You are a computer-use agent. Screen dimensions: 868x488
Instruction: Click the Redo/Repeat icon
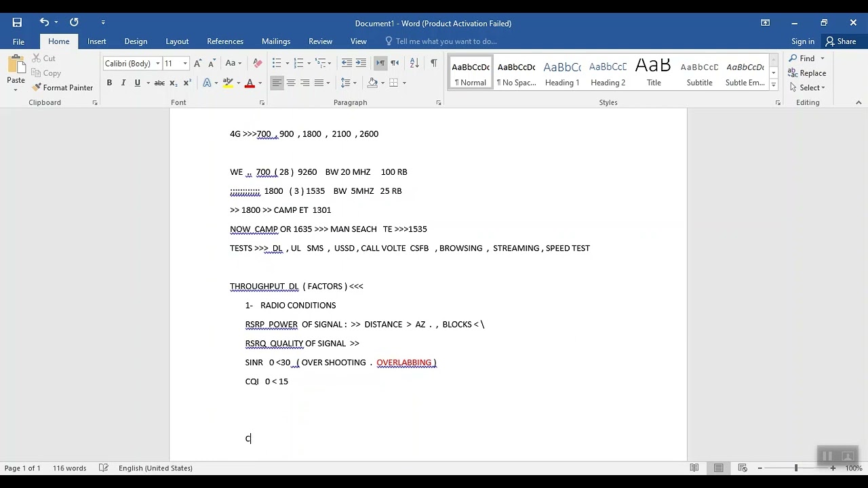pyautogui.click(x=74, y=22)
